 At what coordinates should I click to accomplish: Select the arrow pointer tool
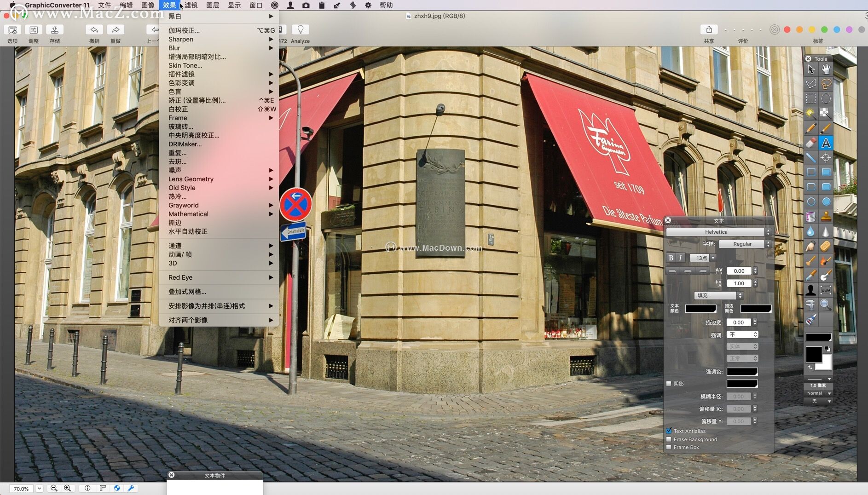[x=811, y=69]
